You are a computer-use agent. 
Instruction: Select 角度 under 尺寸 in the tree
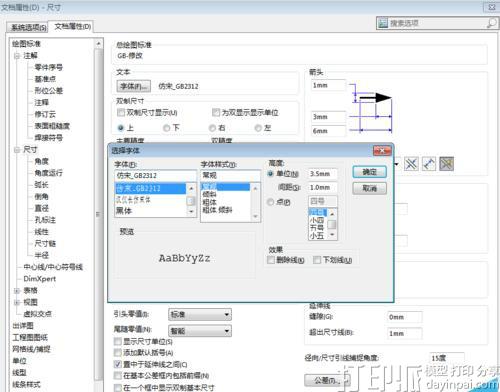pos(42,161)
